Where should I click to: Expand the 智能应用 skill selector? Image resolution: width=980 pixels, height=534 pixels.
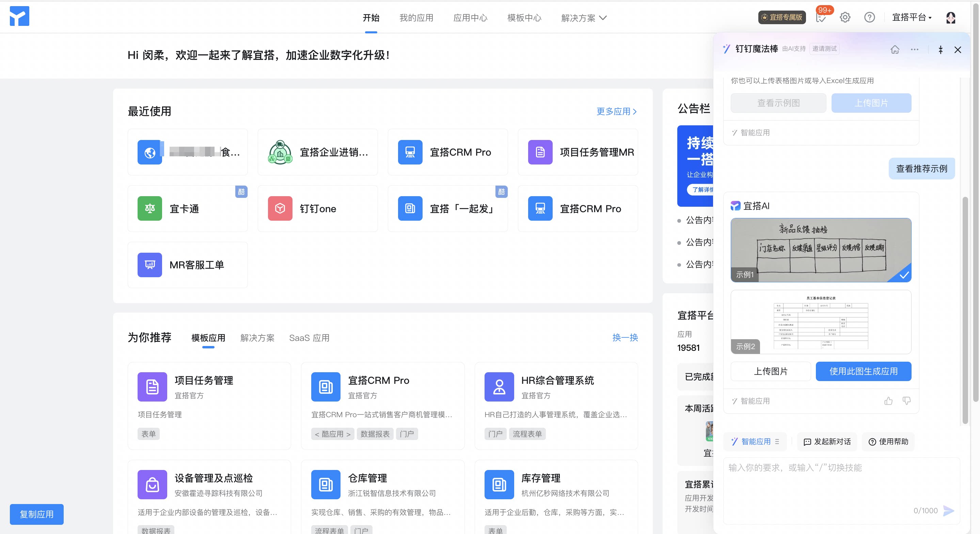755,441
